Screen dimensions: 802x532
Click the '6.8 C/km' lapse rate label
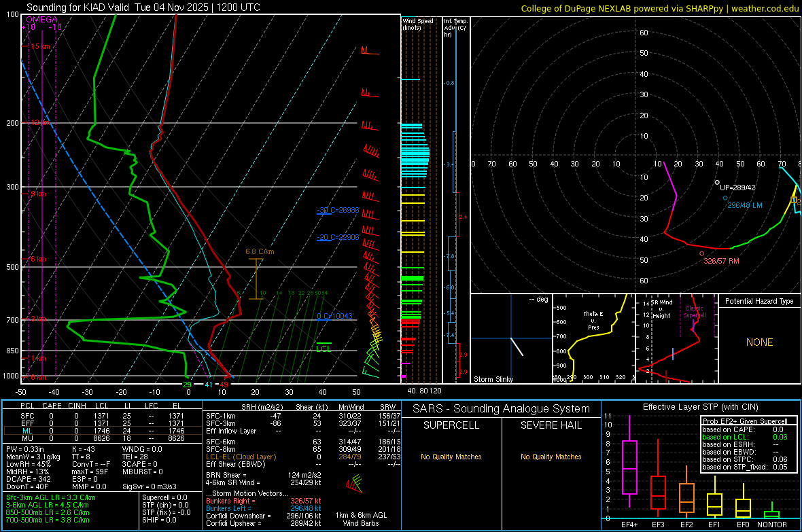(260, 251)
